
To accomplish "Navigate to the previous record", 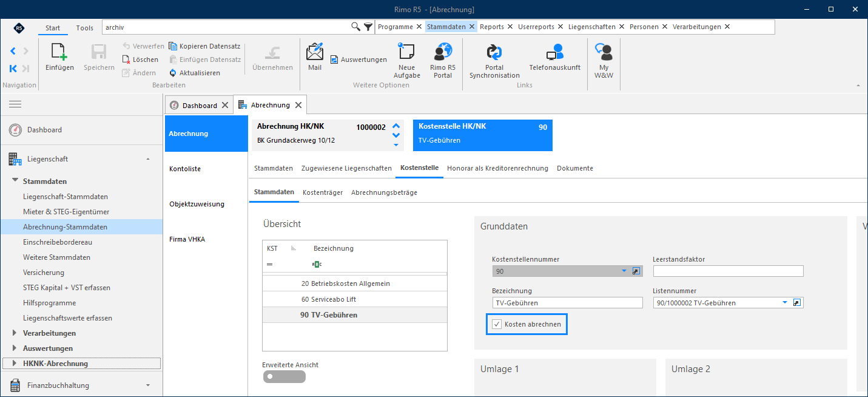I will 13,51.
